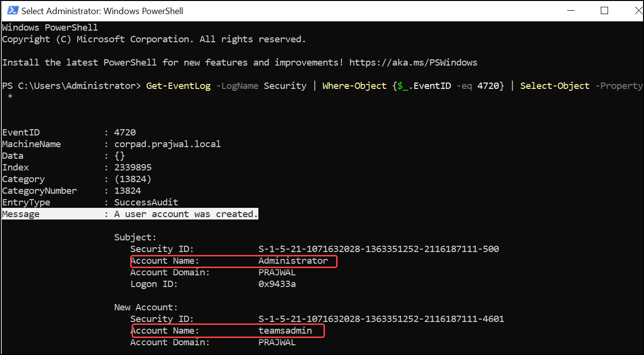This screenshot has width=644, height=355.
Task: Click the CategoryNumber value 13824
Action: [128, 191]
